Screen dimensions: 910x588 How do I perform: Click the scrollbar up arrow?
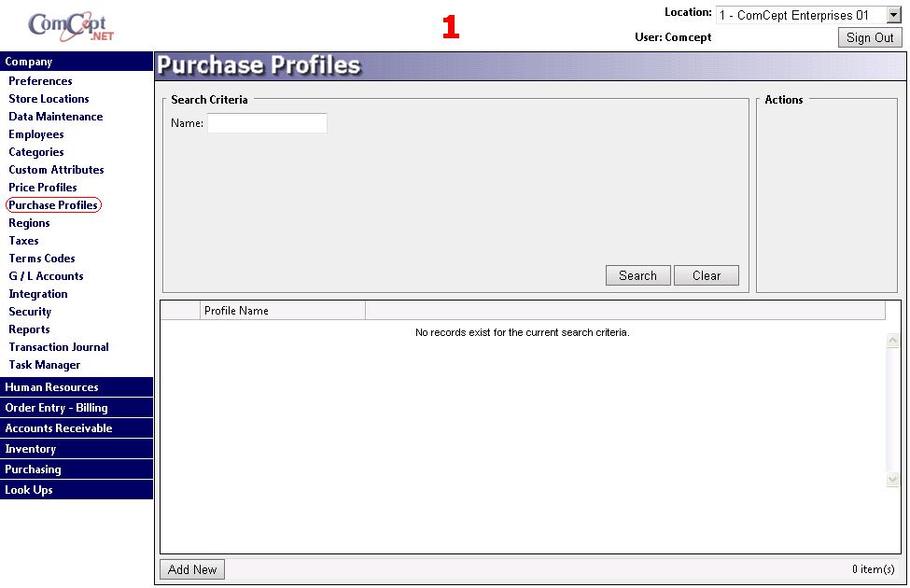(892, 341)
